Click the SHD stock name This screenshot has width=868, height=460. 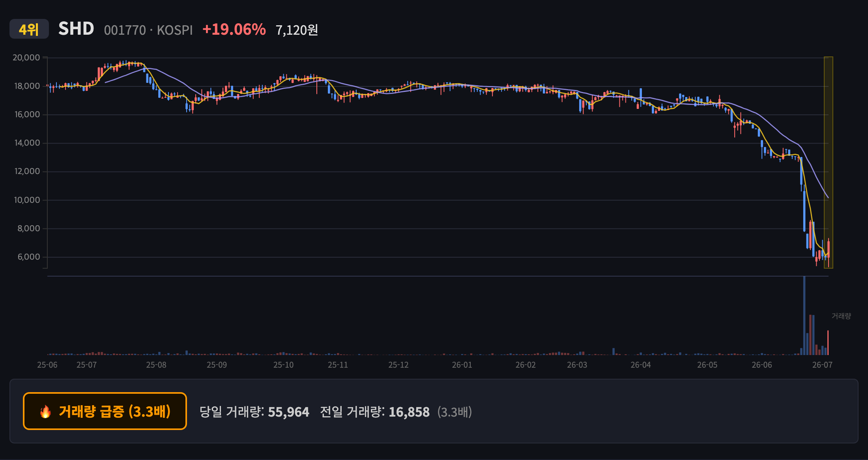(x=76, y=29)
